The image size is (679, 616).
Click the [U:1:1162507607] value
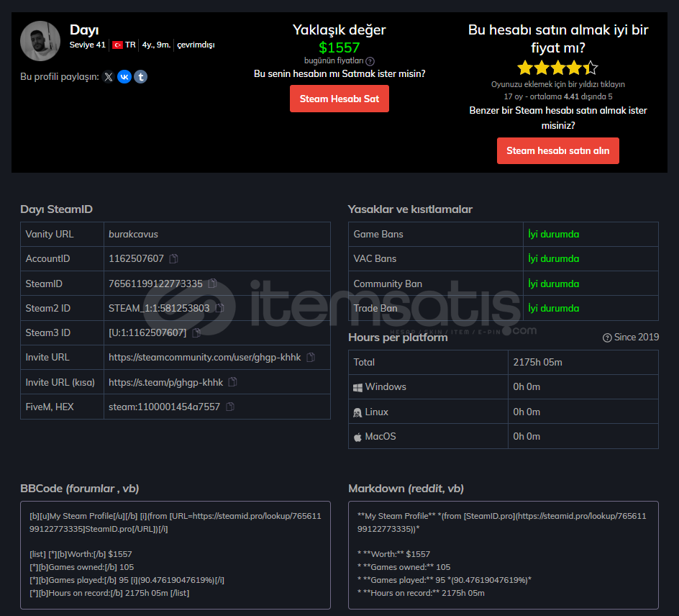pyautogui.click(x=147, y=332)
